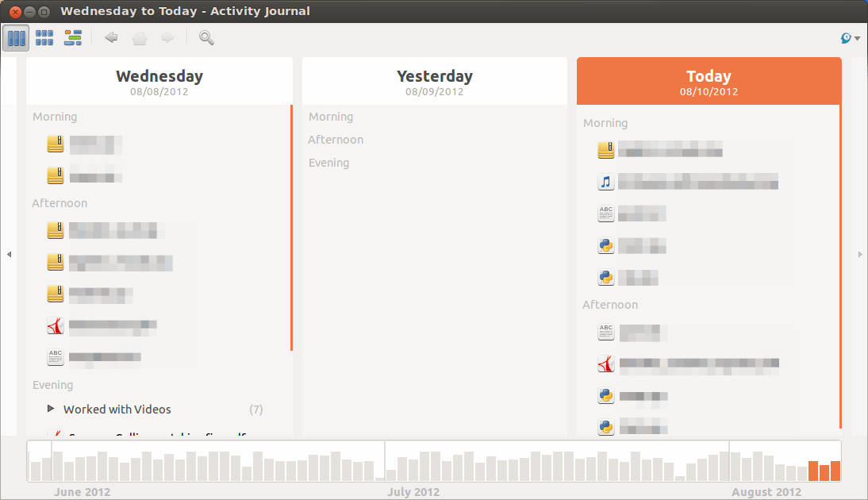Open second archive in Wednesday's Morning
The width and height of the screenshot is (868, 500).
[84, 175]
